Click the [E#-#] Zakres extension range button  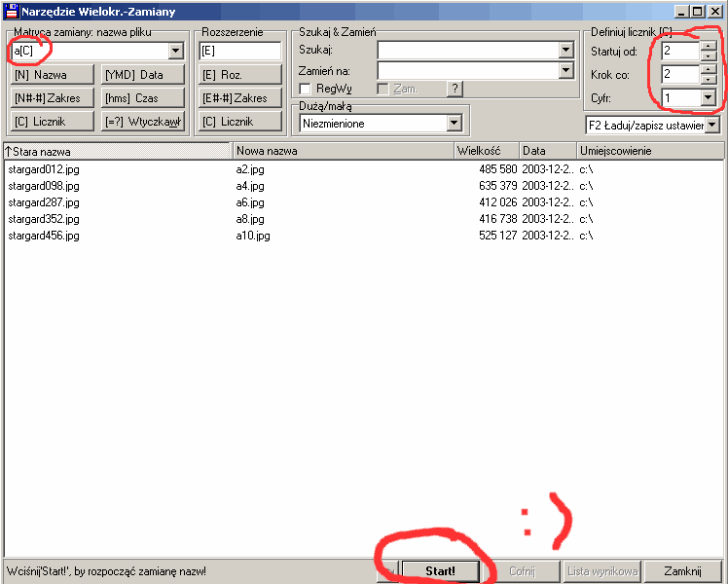pyautogui.click(x=238, y=98)
